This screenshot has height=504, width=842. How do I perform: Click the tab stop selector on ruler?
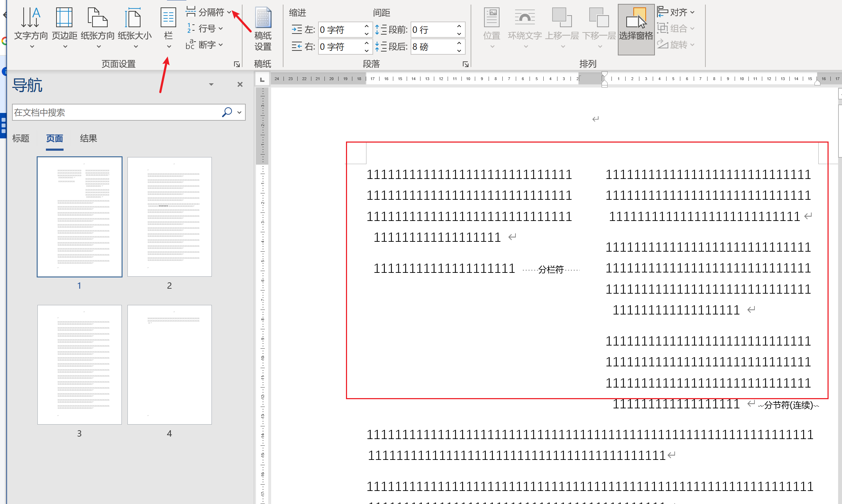tap(262, 79)
